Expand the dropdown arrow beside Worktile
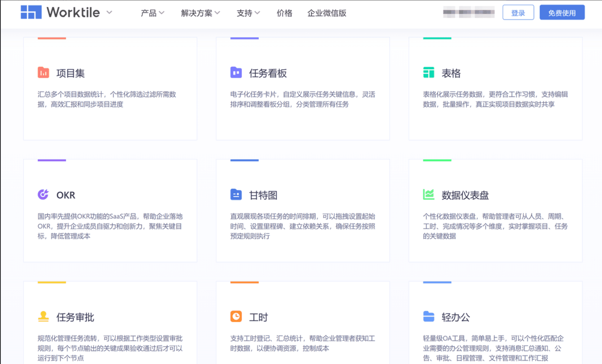Viewport: 602px width, 364px height. point(109,13)
